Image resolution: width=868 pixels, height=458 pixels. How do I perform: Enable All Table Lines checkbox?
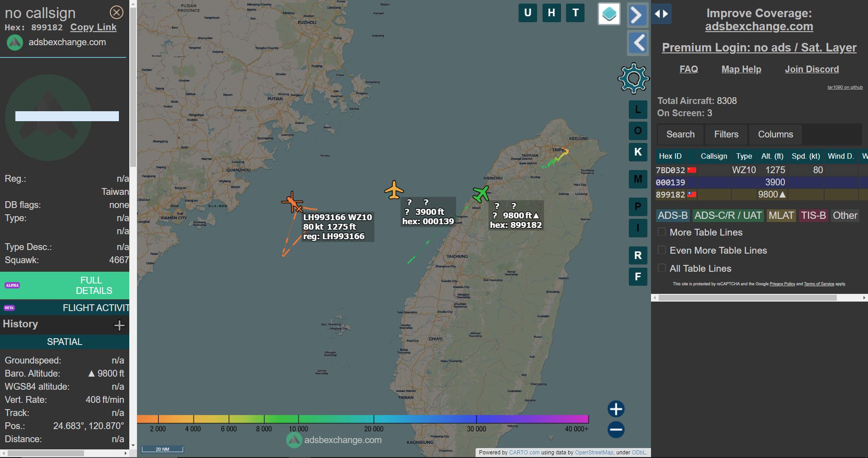662,268
